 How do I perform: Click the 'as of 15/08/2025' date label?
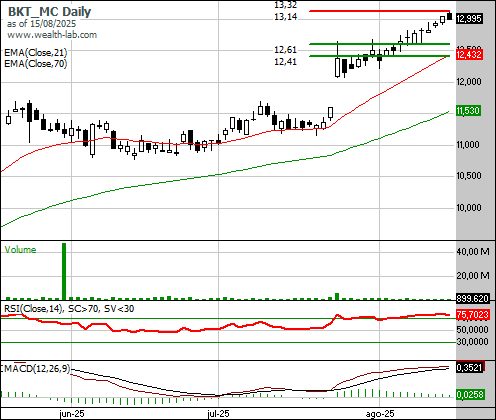pyautogui.click(x=41, y=24)
